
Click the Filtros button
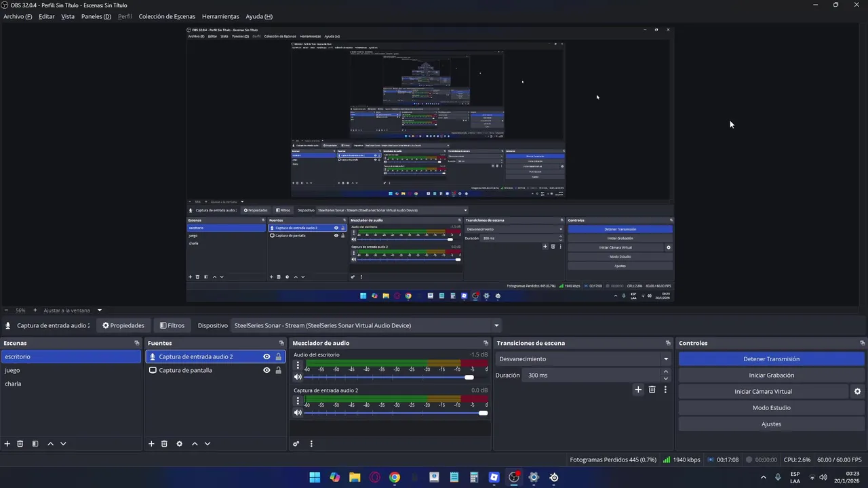pyautogui.click(x=172, y=325)
